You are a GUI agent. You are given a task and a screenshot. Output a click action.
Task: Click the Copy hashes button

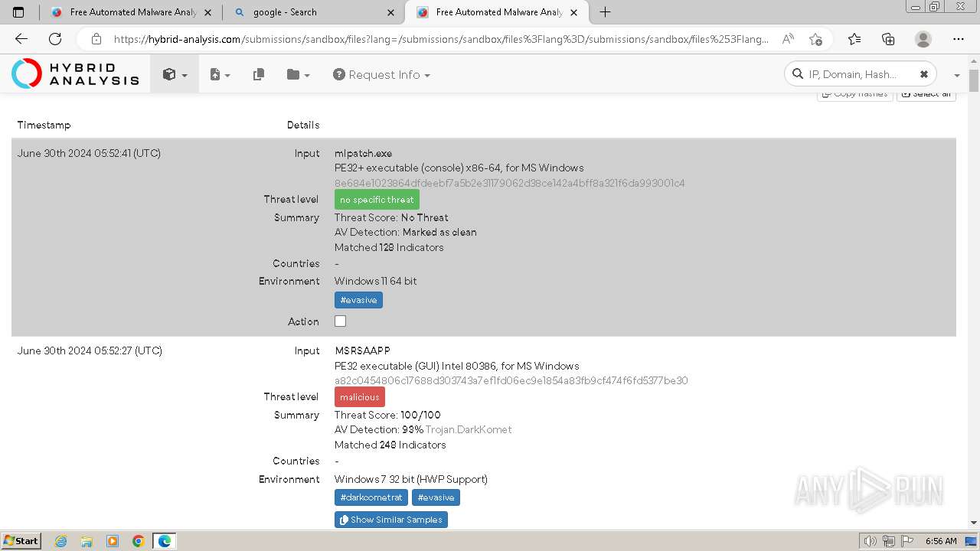(854, 94)
